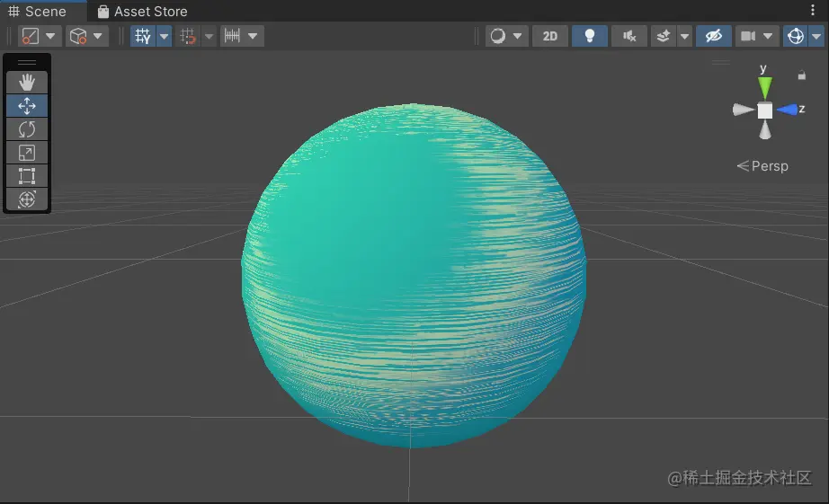Toggle 2D view mode
829x504 pixels.
[x=550, y=36]
